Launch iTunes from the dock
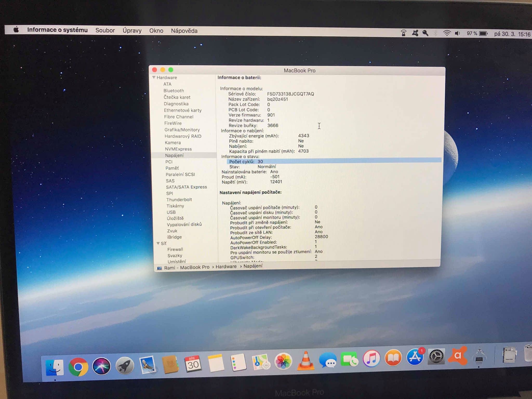532x399 pixels. 371,359
